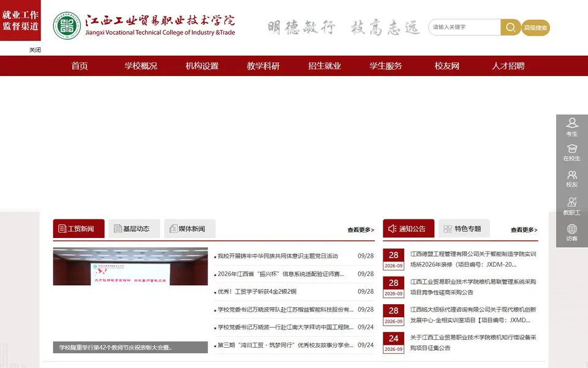Click the magnifier search button
This screenshot has width=588, height=368.
click(x=510, y=27)
